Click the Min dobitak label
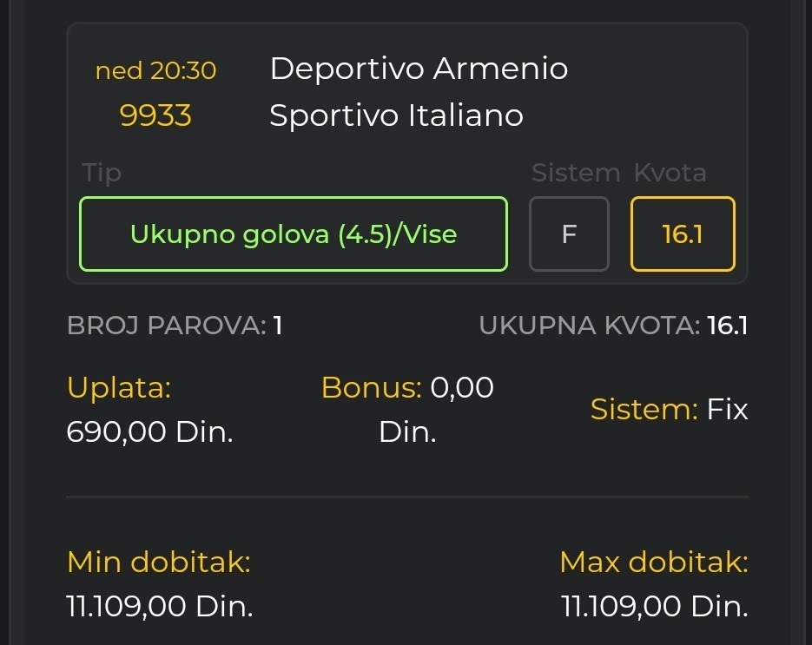The width and height of the screenshot is (812, 645). (x=158, y=563)
